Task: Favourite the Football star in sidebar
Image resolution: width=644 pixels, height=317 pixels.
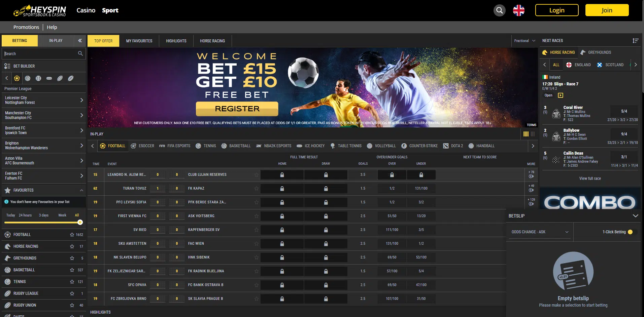Action: 72,235
